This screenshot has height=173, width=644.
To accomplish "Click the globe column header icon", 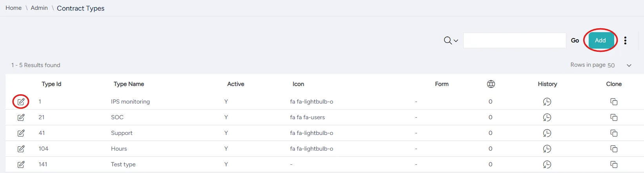I will tap(491, 84).
